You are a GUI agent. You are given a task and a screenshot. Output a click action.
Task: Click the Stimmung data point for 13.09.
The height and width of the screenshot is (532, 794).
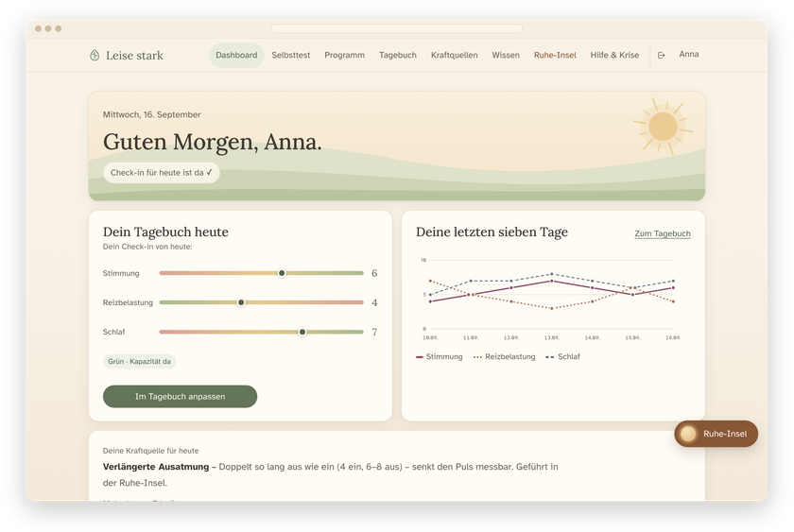click(551, 281)
